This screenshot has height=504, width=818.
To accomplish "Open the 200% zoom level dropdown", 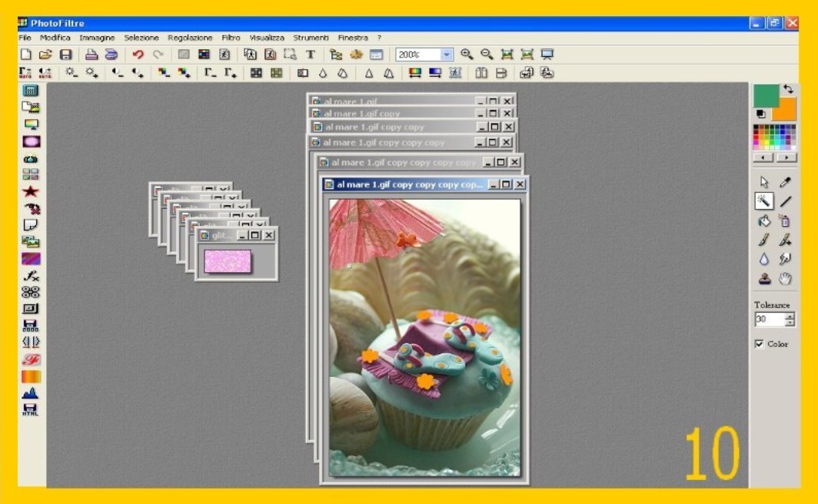I will tap(447, 55).
